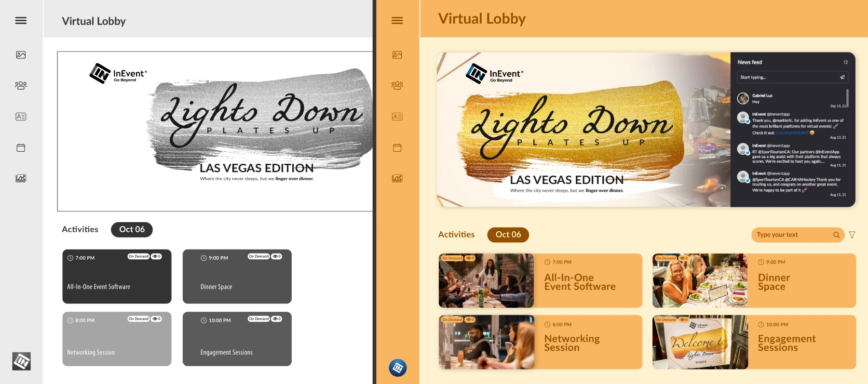Select the orange Oct 06 date tab

(x=508, y=235)
